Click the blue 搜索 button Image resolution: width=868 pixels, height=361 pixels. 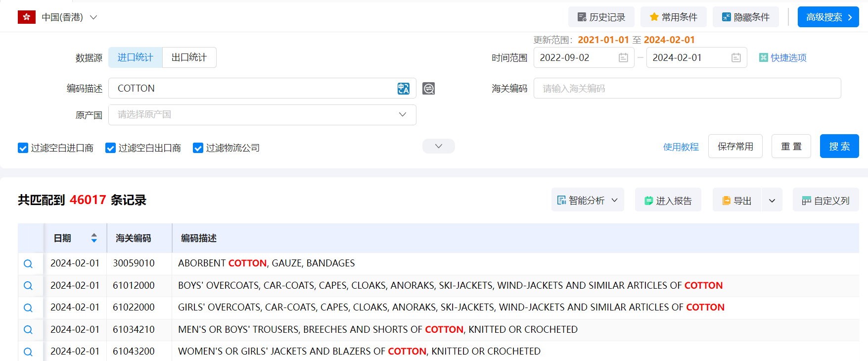coord(839,147)
